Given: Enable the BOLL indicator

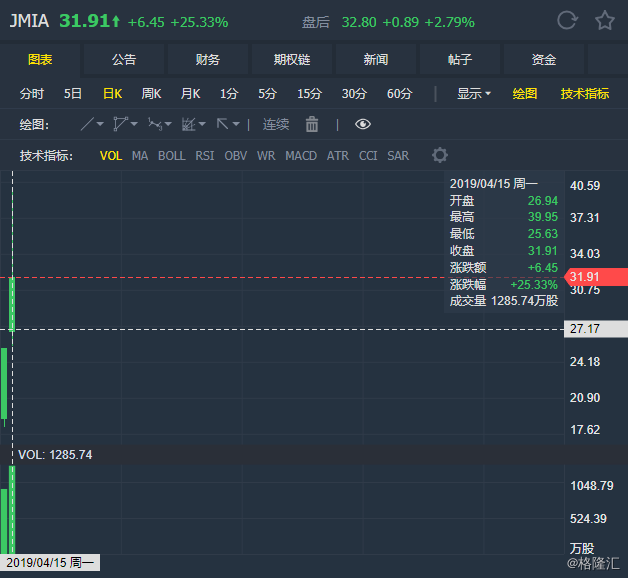Looking at the screenshot, I should (x=171, y=155).
